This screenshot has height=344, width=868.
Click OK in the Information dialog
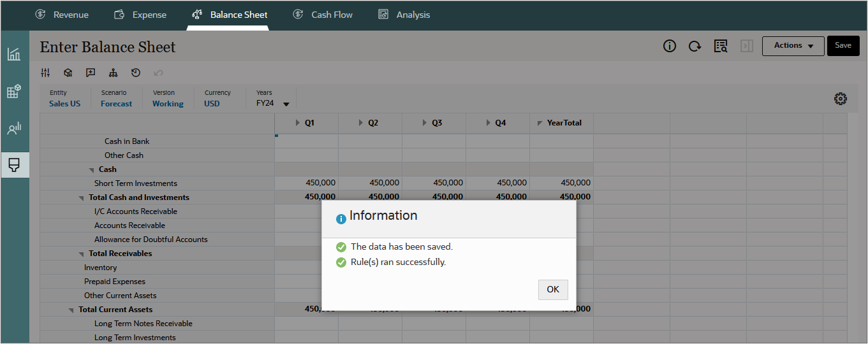pos(553,289)
